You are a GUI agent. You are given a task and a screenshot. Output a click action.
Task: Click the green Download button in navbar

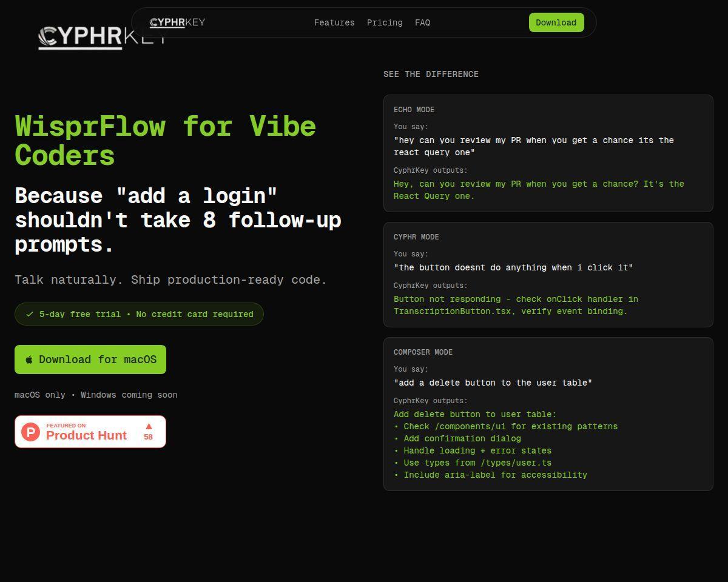click(556, 22)
